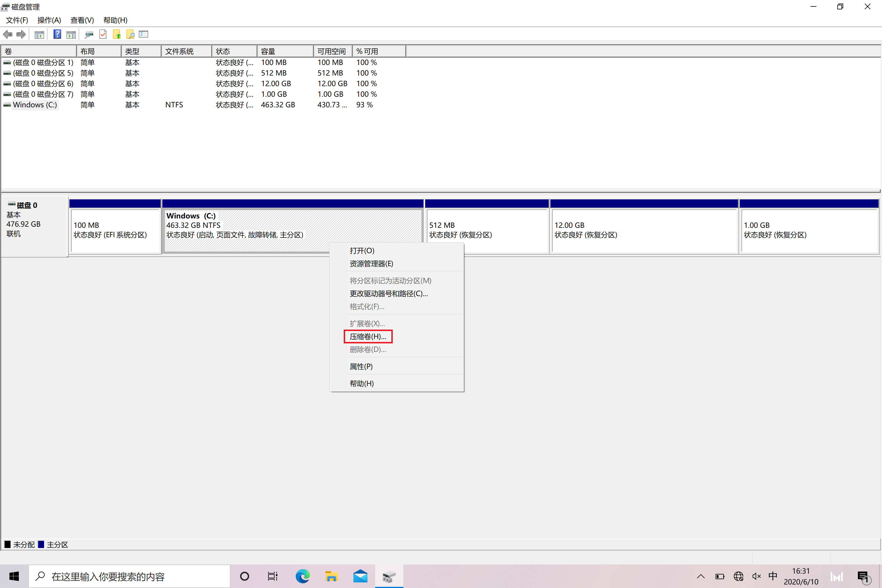Click the Back arrow toolbar icon

coord(8,34)
